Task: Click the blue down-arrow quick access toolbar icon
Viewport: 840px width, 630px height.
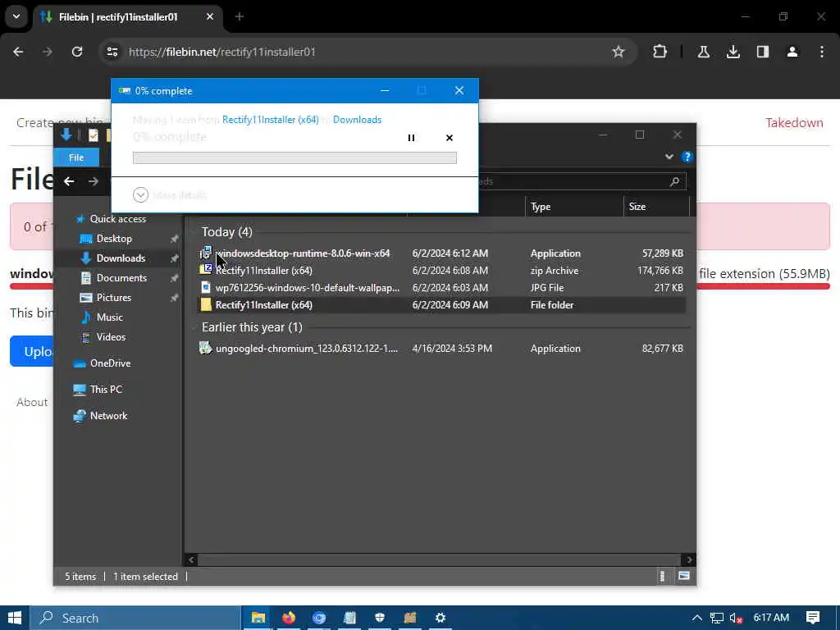Action: point(66,135)
